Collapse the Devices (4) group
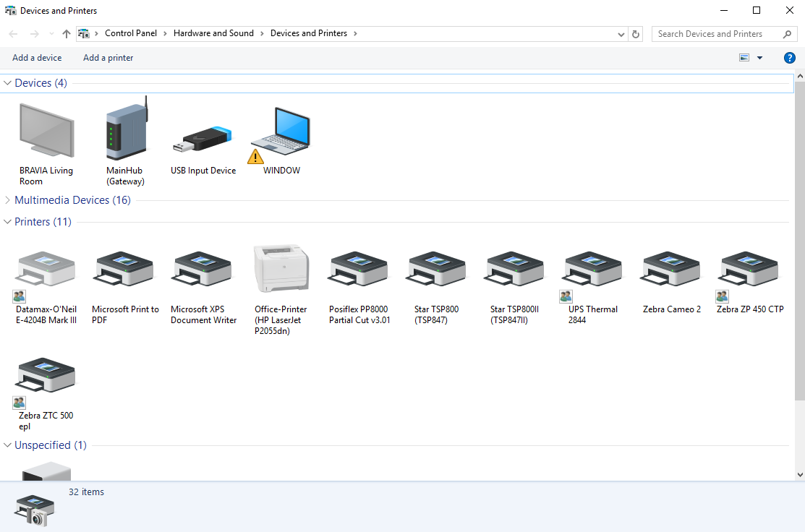This screenshot has height=532, width=805. tap(7, 83)
